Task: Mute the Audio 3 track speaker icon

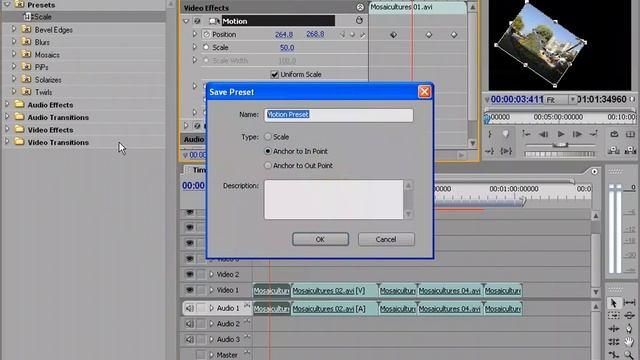Action: tap(189, 339)
